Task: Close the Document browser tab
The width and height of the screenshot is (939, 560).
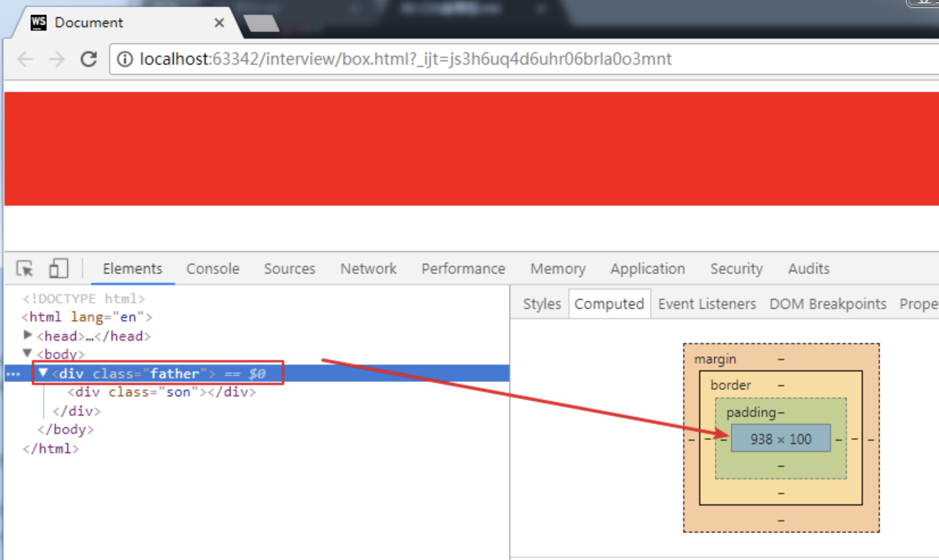Action: [219, 23]
